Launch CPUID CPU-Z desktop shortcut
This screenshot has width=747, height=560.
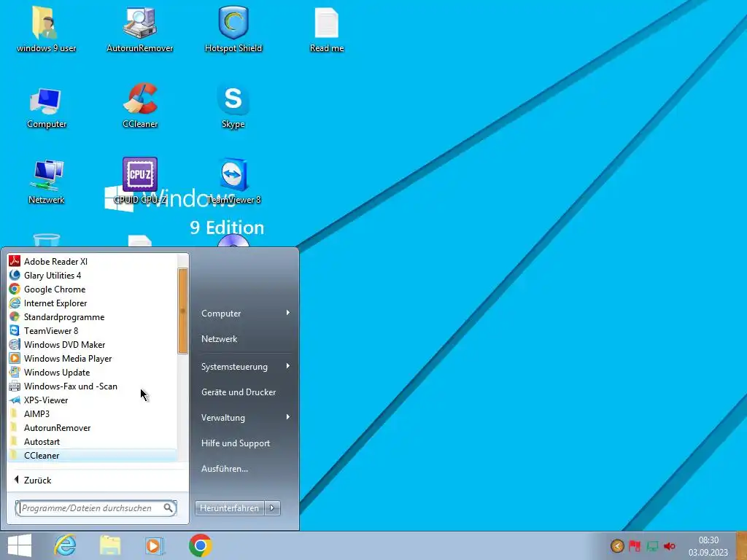pos(140,181)
